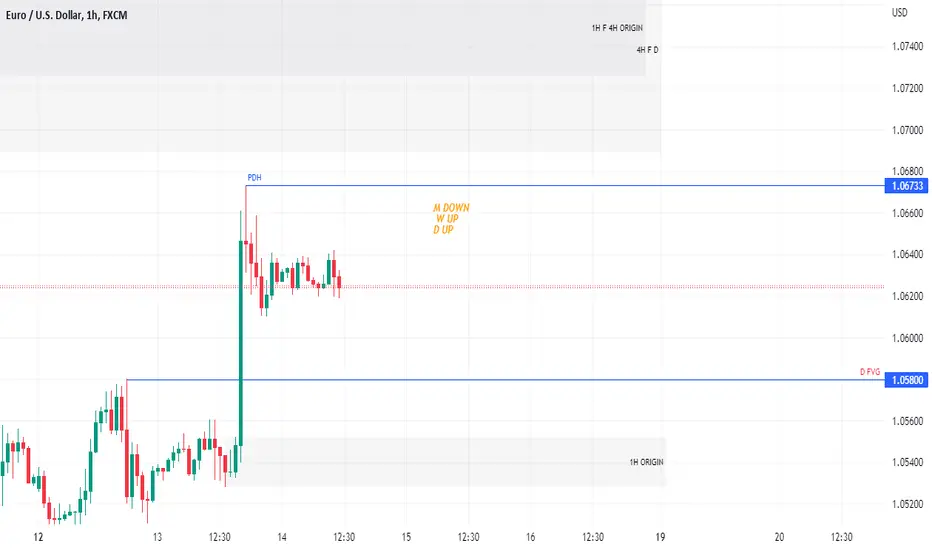The image size is (932, 550).
Task: Select the 4H F D label
Action: [647, 50]
